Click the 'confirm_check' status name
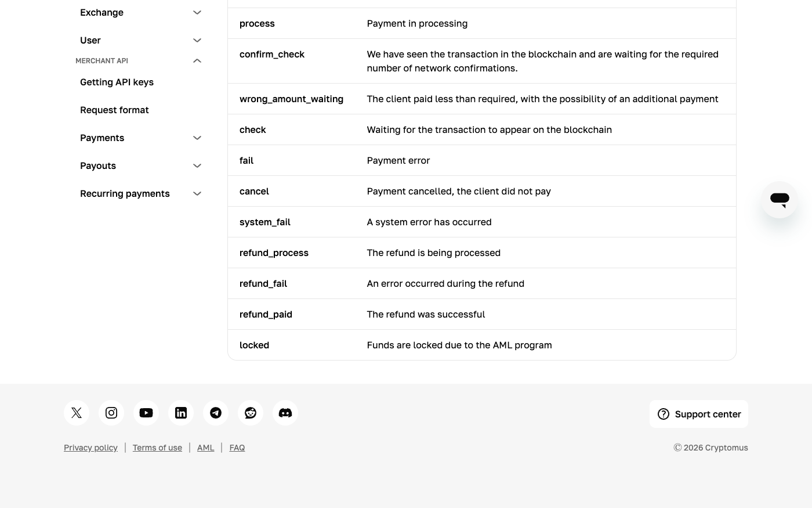Viewport: 812px width, 508px height. pyautogui.click(x=272, y=54)
